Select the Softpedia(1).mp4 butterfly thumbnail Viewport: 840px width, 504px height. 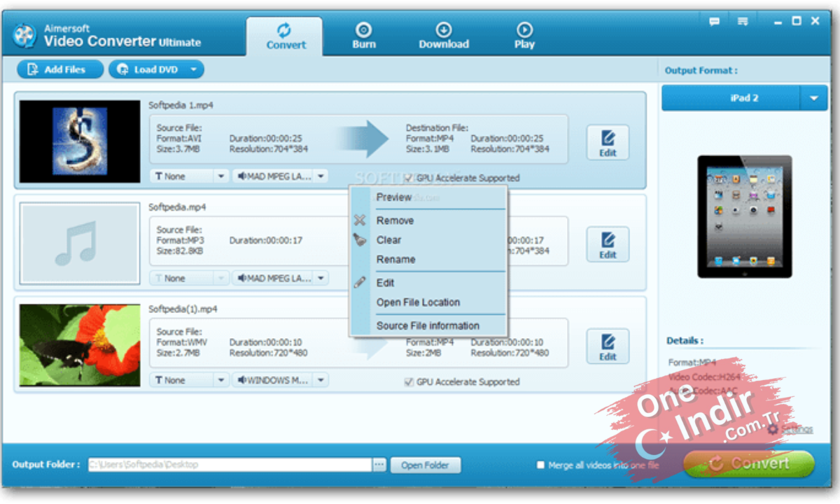tap(80, 345)
